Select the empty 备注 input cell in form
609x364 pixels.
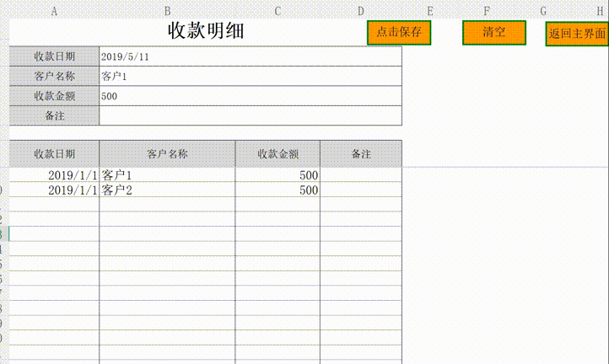[251, 115]
